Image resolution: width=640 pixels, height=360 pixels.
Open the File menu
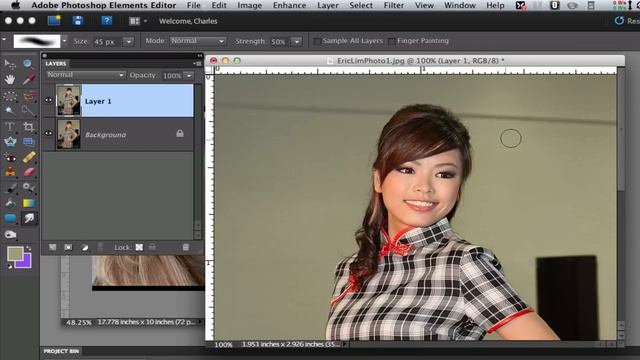click(193, 5)
